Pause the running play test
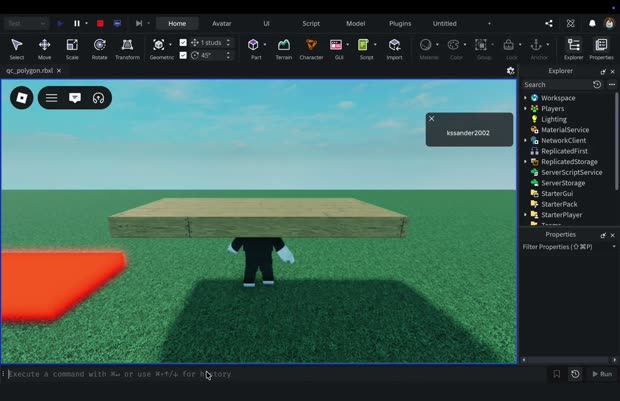 pos(77,23)
